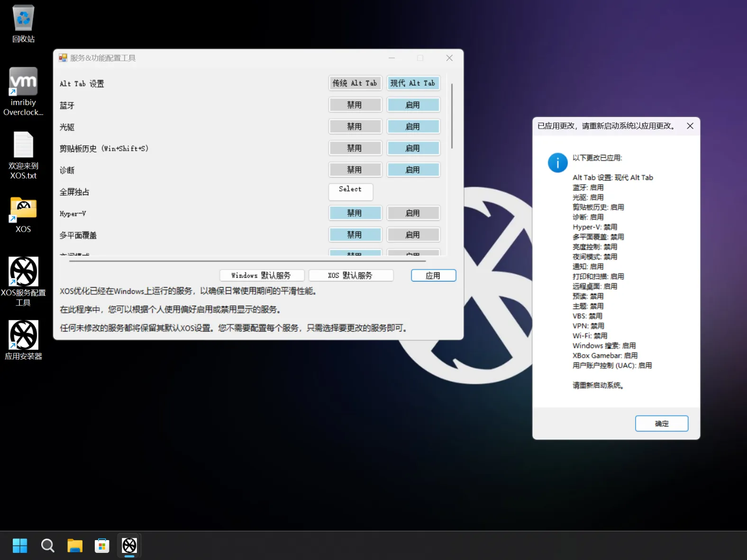Open File Explorer from taskbar
This screenshot has width=747, height=560.
(75, 546)
